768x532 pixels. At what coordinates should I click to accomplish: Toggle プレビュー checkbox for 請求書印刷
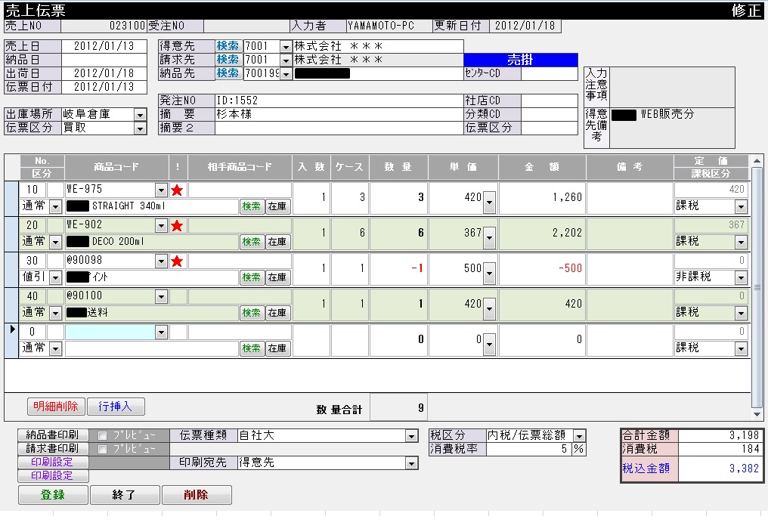click(103, 449)
